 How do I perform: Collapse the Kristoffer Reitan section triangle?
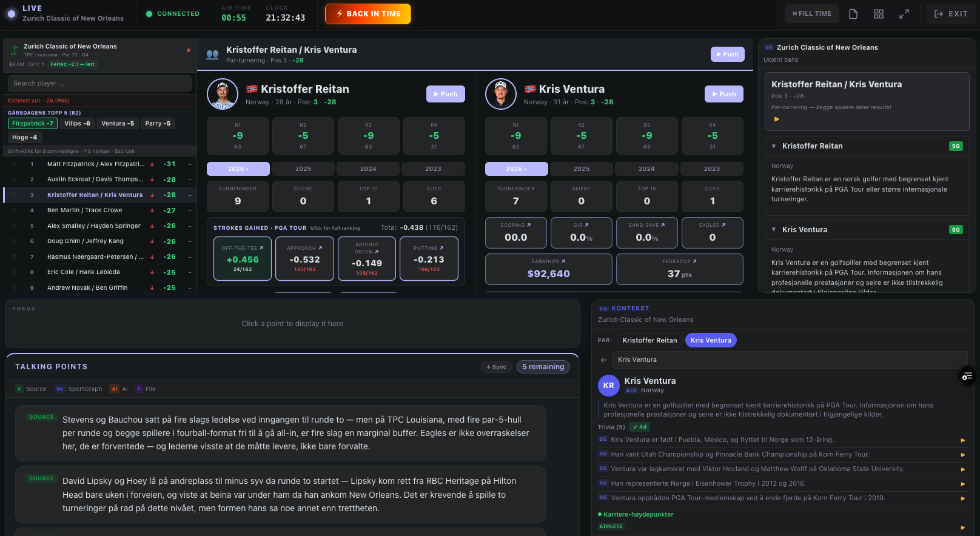point(774,146)
